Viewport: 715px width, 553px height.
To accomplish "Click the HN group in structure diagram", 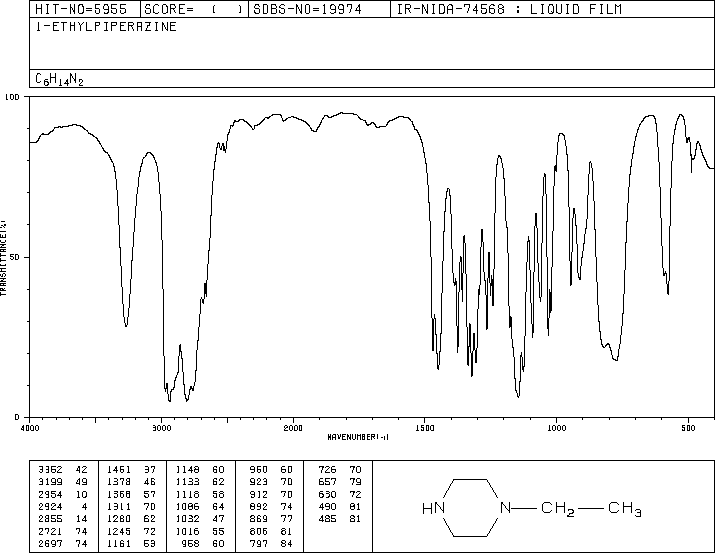I will 433,508.
